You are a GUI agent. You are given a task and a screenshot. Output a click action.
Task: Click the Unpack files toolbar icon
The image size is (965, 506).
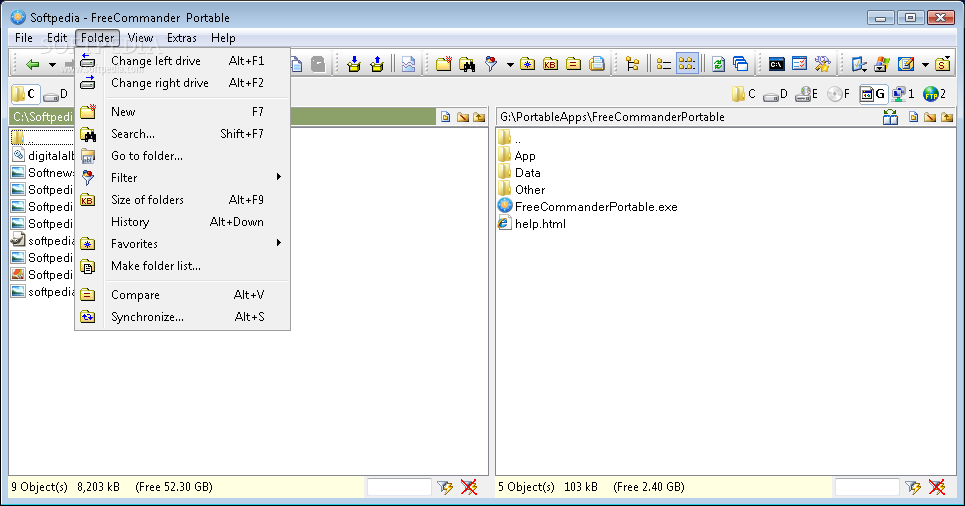pos(377,64)
